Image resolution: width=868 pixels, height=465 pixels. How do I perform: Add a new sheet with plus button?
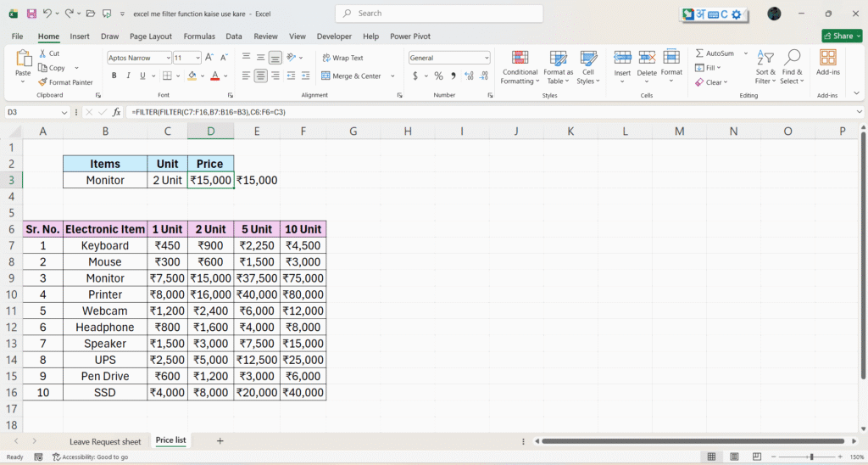click(220, 441)
